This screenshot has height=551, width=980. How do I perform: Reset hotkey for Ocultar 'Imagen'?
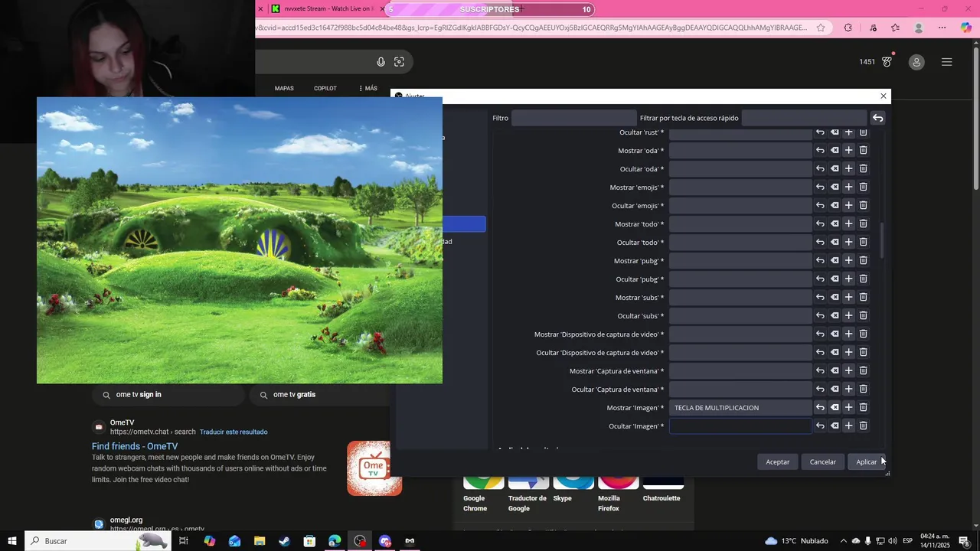click(820, 426)
